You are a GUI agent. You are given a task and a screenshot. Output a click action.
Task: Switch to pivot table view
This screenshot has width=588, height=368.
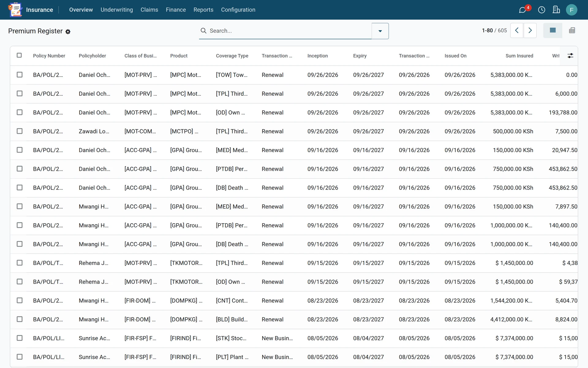coord(572,30)
